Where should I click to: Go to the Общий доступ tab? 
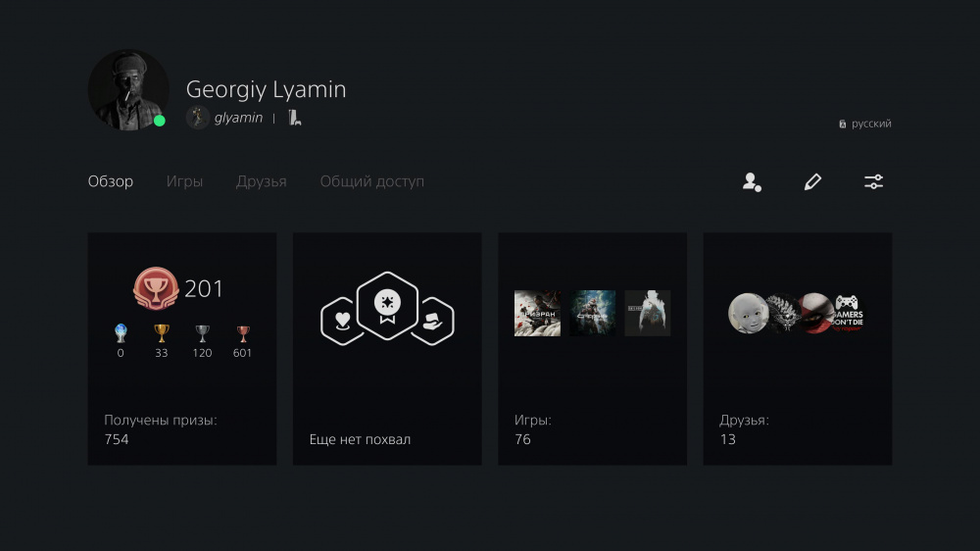point(371,181)
